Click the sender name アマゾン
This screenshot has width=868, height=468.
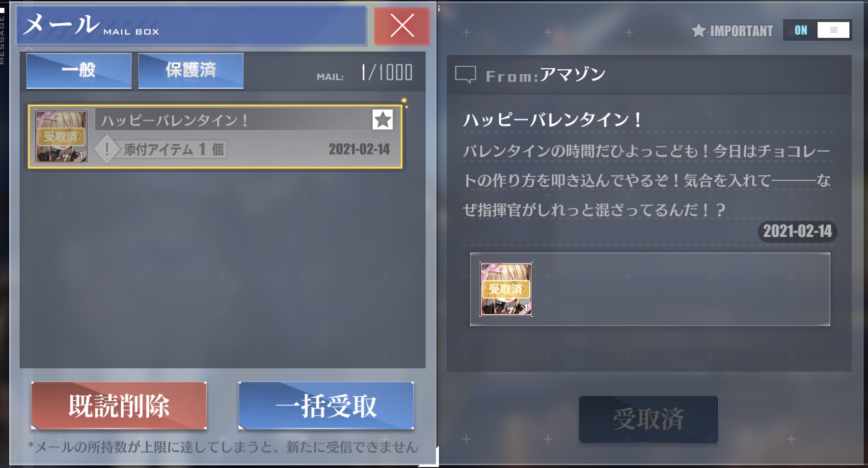pyautogui.click(x=572, y=75)
